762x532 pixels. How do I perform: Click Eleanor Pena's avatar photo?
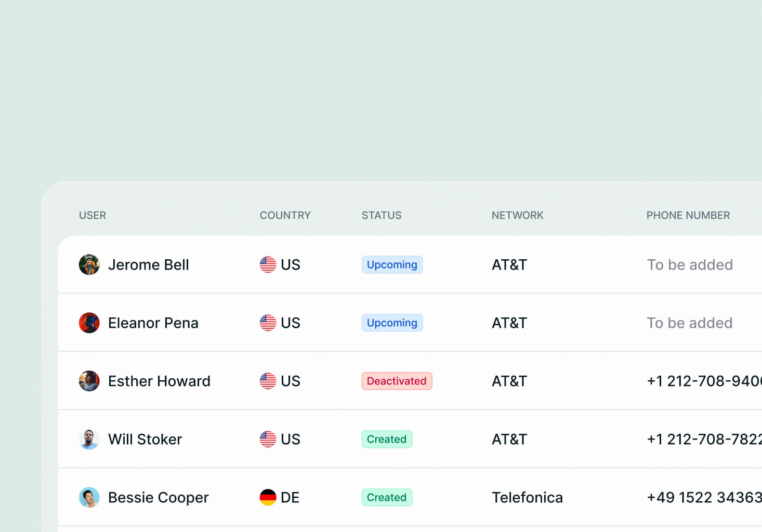click(x=89, y=323)
